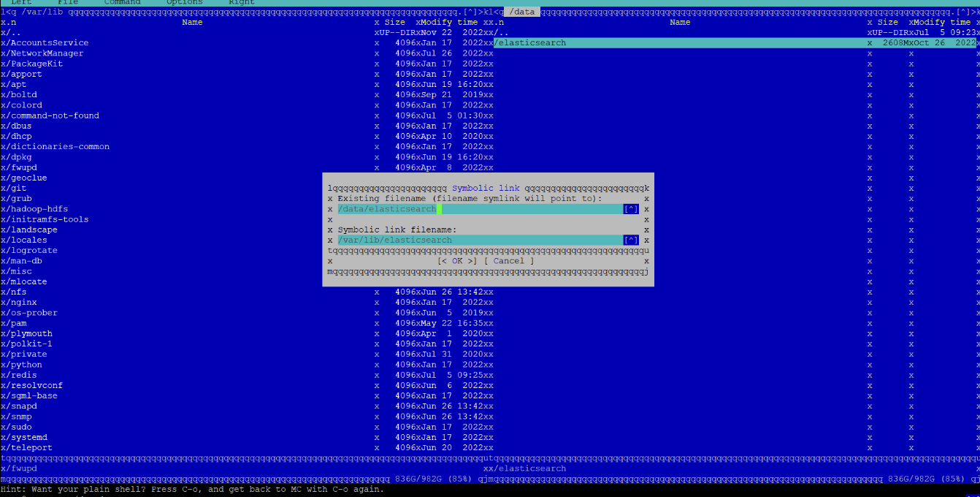Open the File menu
Image resolution: width=980 pixels, height=497 pixels.
click(x=68, y=3)
